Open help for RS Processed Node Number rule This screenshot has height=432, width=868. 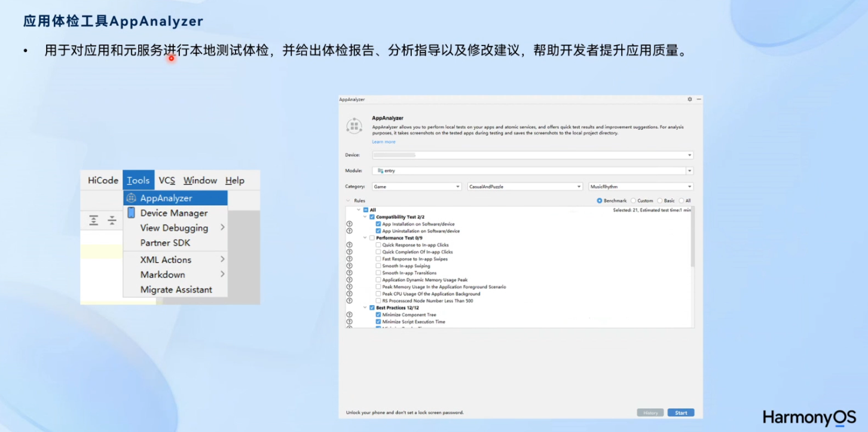tap(349, 300)
